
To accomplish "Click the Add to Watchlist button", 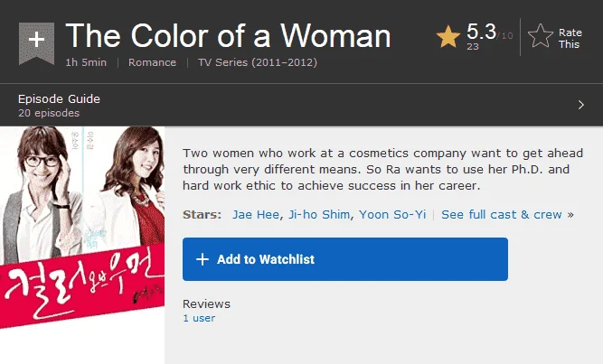I will 345,259.
